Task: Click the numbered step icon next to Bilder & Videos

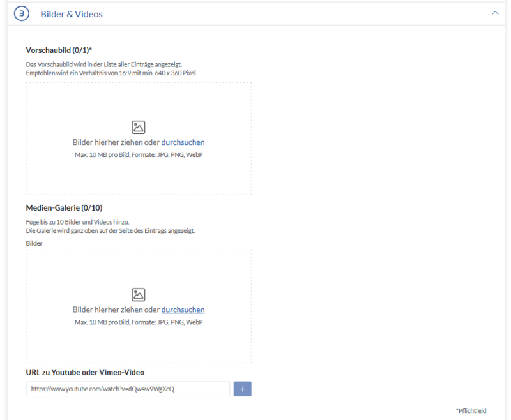Action: point(21,13)
